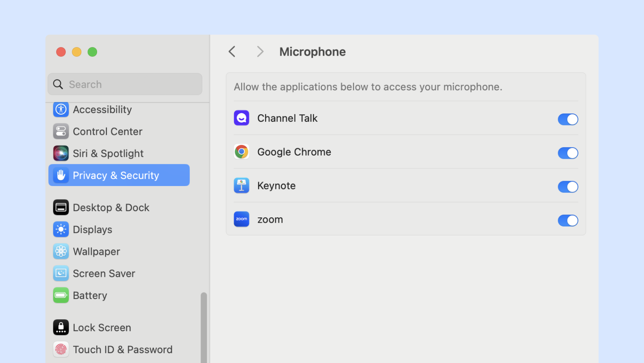
Task: Click the Search field in sidebar
Action: pos(125,84)
